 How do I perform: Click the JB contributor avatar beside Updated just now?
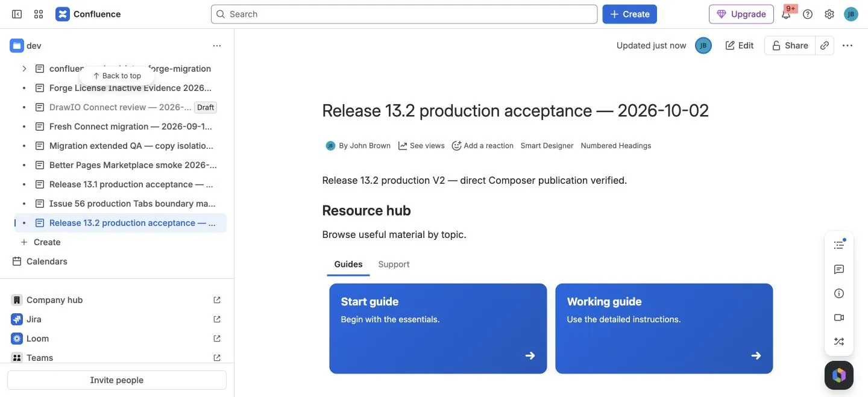pos(703,46)
